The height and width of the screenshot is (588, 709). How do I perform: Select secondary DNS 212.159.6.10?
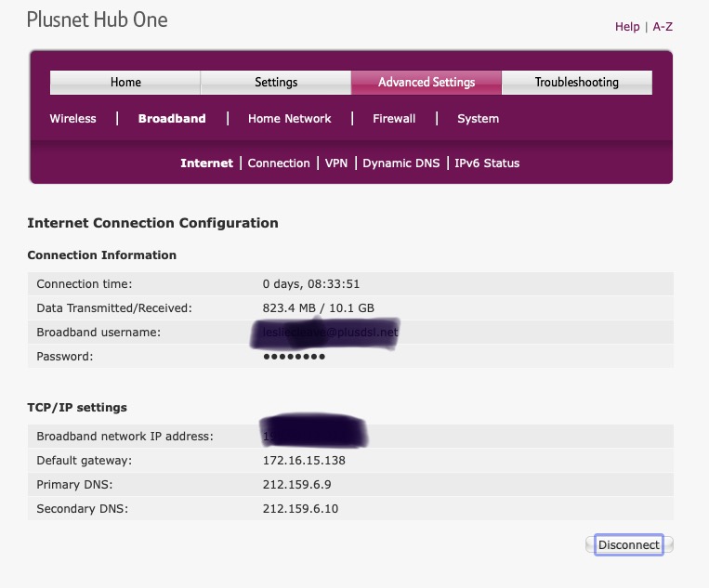tap(300, 509)
